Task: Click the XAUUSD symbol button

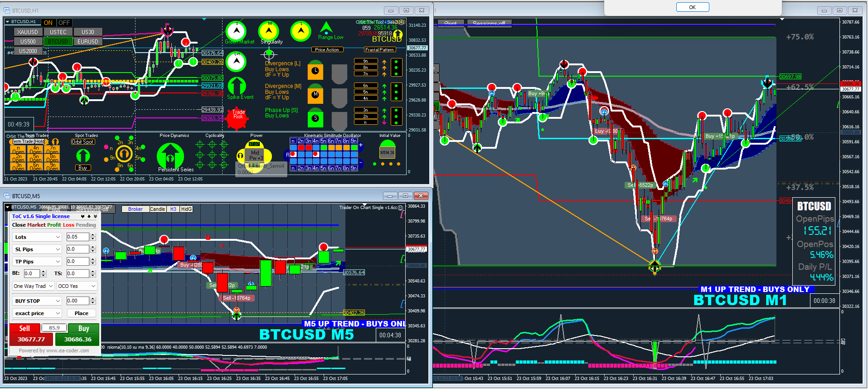Action: pyautogui.click(x=28, y=32)
